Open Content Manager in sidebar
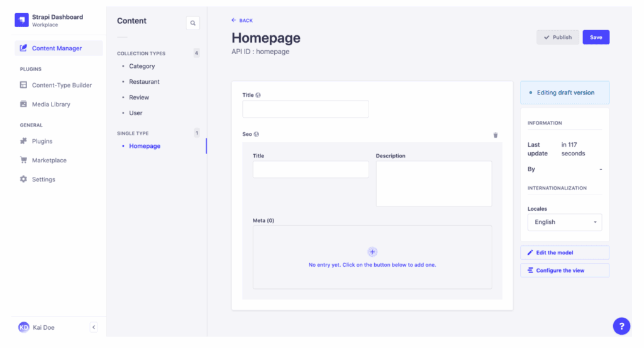The width and height of the screenshot is (644, 348). [57, 48]
